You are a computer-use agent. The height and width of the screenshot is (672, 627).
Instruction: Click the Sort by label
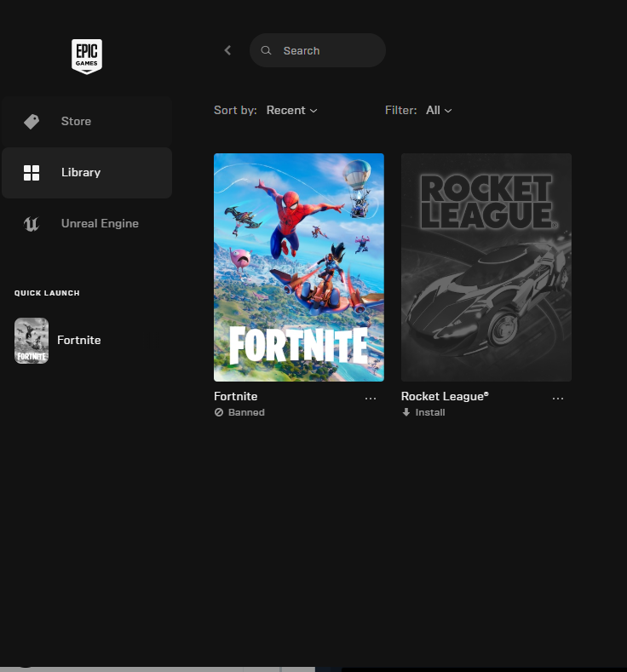235,110
